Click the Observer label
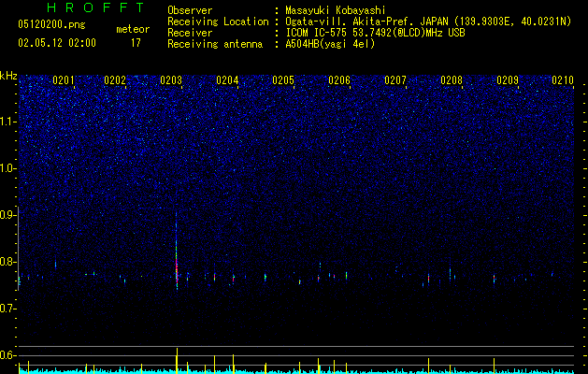 pos(190,10)
